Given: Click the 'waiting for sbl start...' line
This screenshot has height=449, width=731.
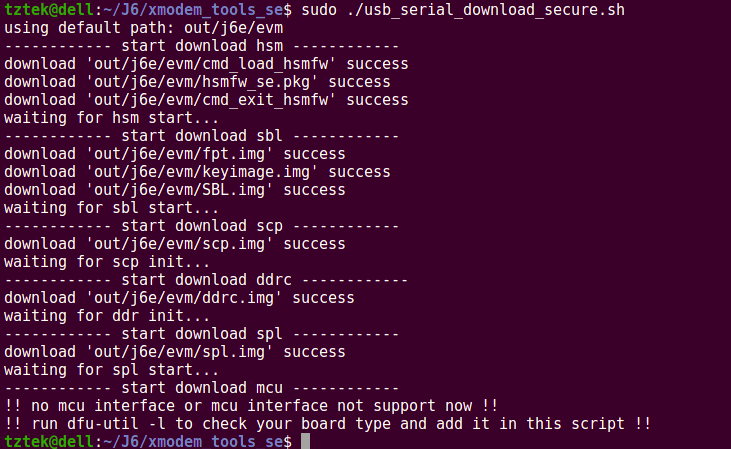Looking at the screenshot, I should (x=111, y=208).
